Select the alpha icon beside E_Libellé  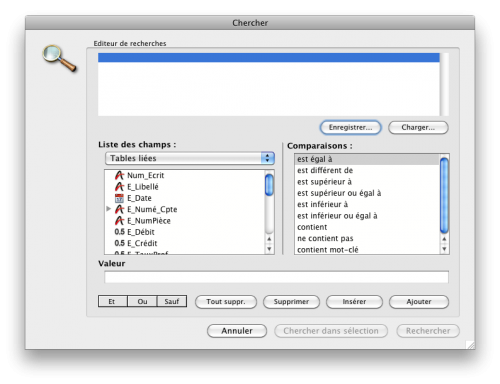click(119, 187)
